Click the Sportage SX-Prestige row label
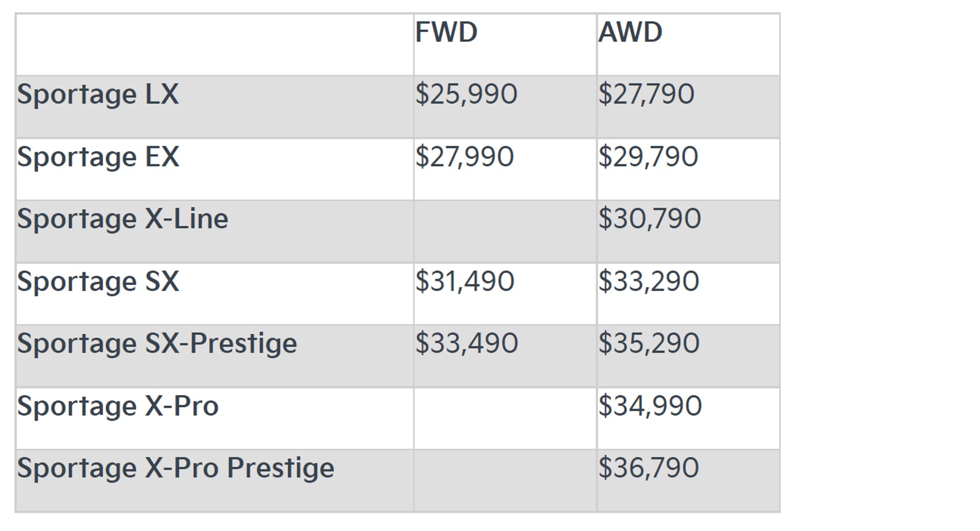This screenshot has height=531, width=980. [157, 344]
